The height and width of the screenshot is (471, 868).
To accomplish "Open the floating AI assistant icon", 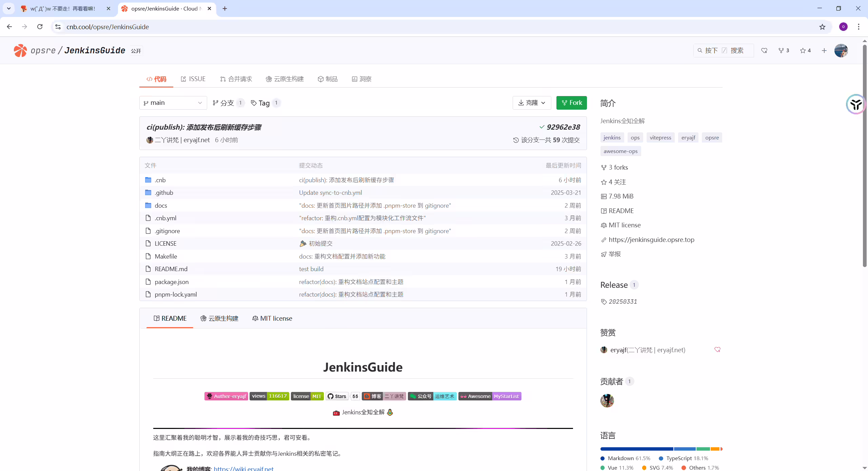I will click(x=856, y=104).
